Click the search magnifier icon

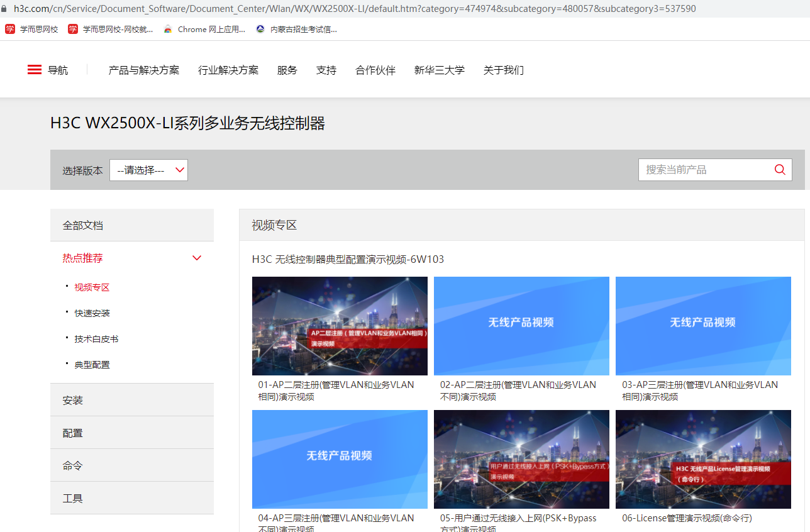click(x=780, y=170)
